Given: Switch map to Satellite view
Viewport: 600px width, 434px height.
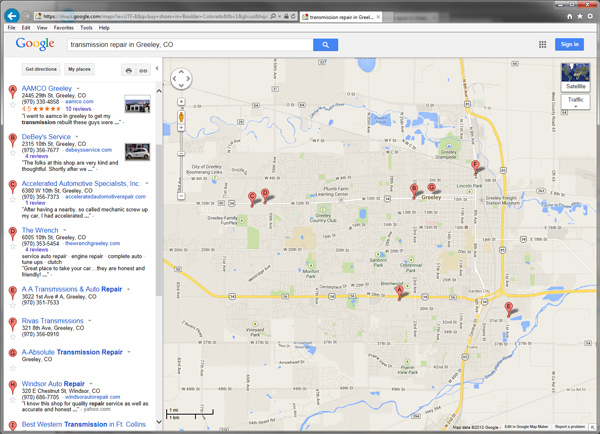Looking at the screenshot, I should click(576, 77).
